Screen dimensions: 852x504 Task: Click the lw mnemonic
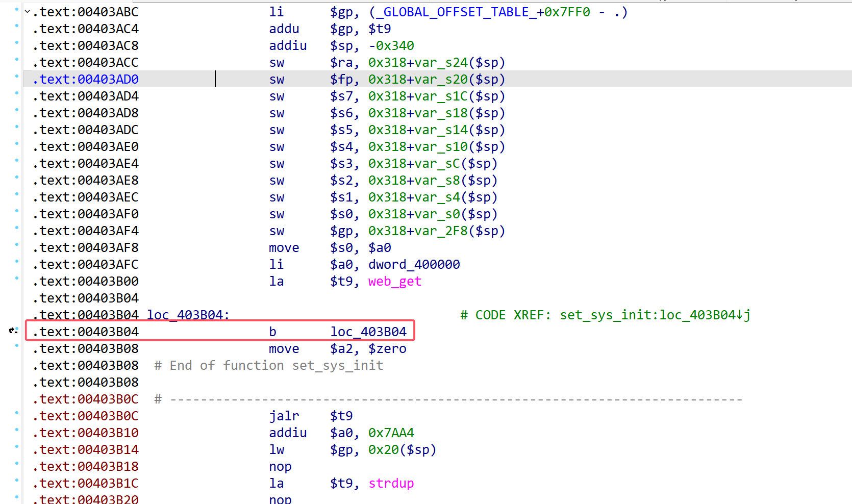(x=277, y=449)
